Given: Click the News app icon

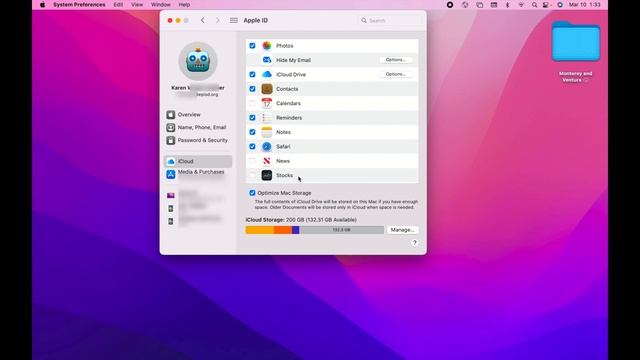Looking at the screenshot, I should pyautogui.click(x=267, y=161).
